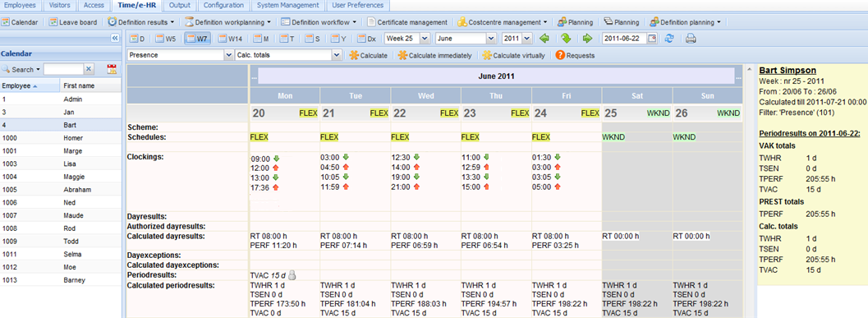The height and width of the screenshot is (318, 868).
Task: Open Certificate management
Action: [407, 22]
